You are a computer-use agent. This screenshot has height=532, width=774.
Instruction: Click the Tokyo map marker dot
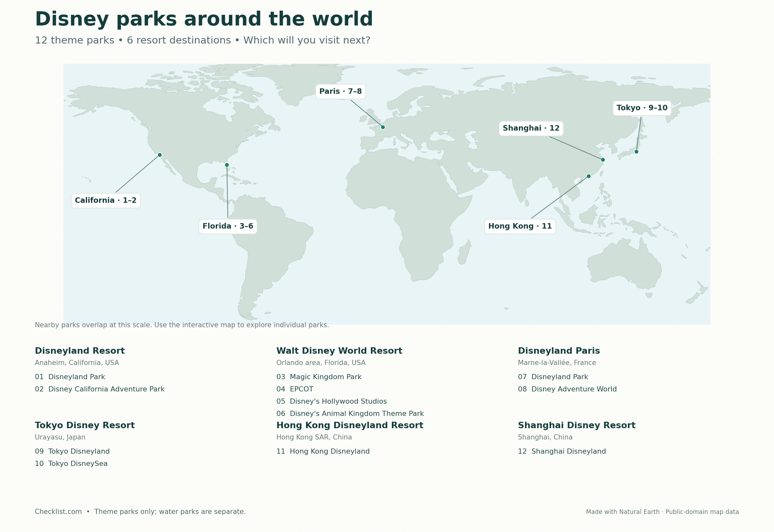(x=636, y=152)
